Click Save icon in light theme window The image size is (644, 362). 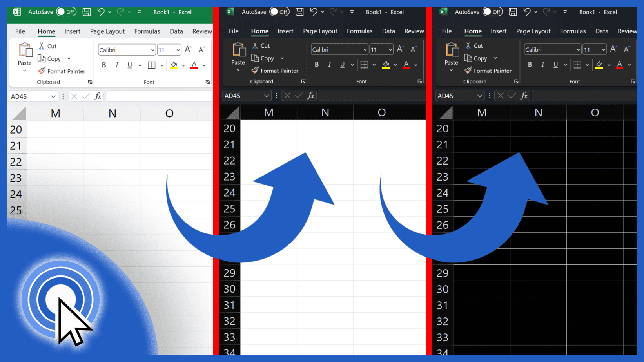click(86, 12)
